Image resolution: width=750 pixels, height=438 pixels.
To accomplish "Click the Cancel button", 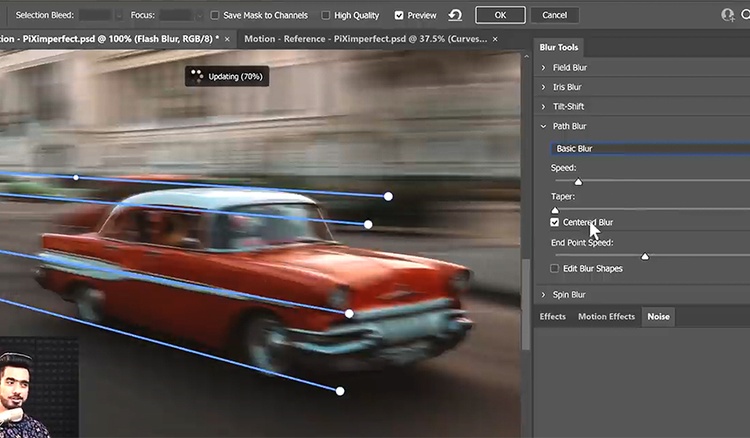I will [x=553, y=15].
